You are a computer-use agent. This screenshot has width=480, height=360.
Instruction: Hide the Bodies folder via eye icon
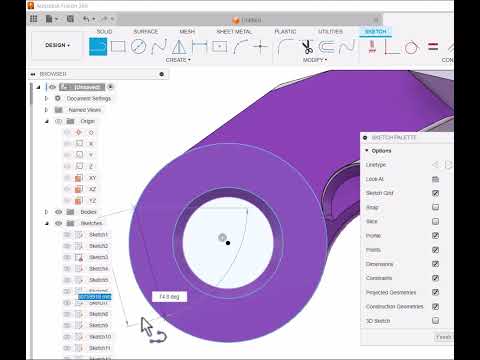coord(59,212)
